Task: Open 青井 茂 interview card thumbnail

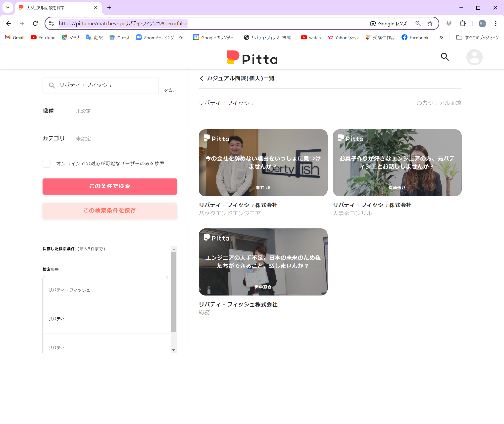Action: click(263, 163)
